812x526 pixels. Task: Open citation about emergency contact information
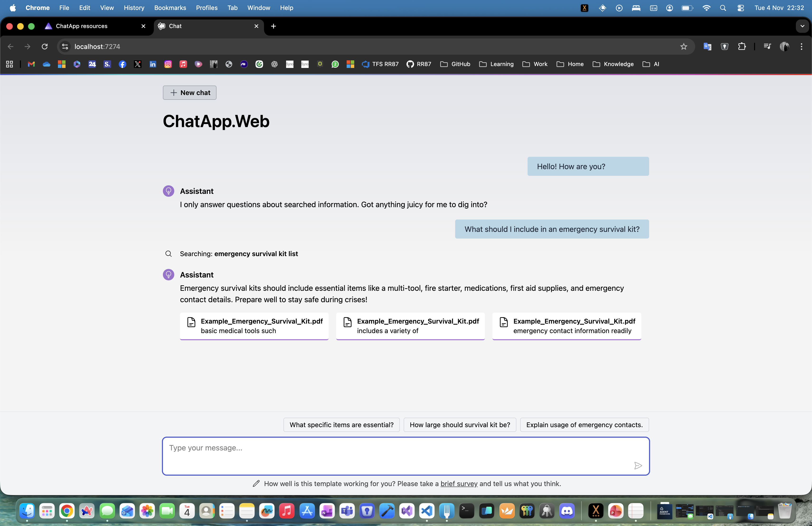pyautogui.click(x=566, y=326)
